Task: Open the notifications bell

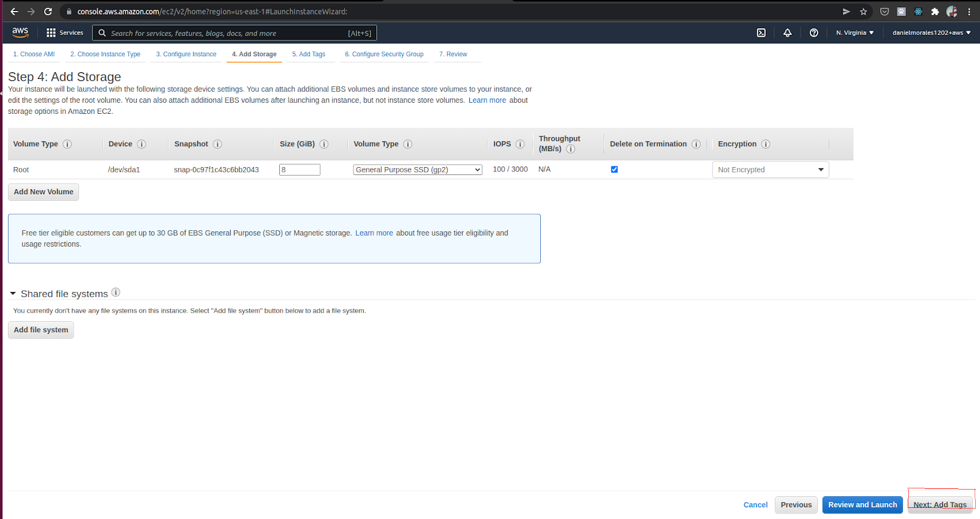Action: click(788, 33)
